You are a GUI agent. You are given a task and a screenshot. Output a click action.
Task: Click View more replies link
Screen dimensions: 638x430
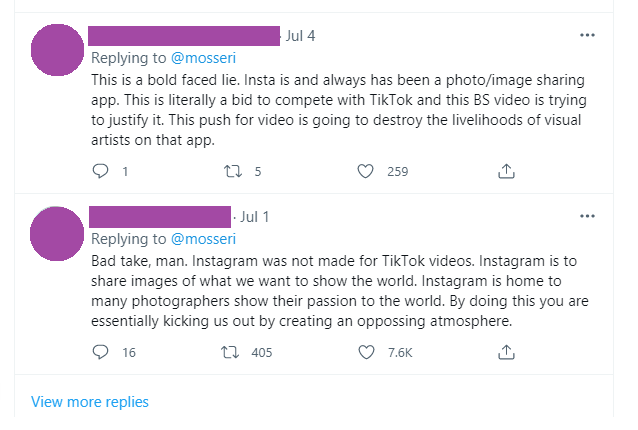tap(90, 402)
